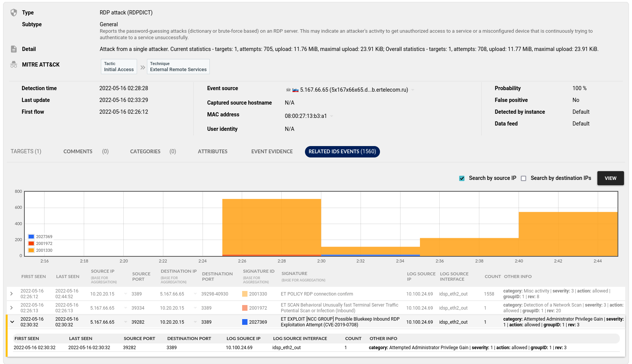Click the Russian flag icon by event source
This screenshot has height=364, width=632.
(x=295, y=90)
